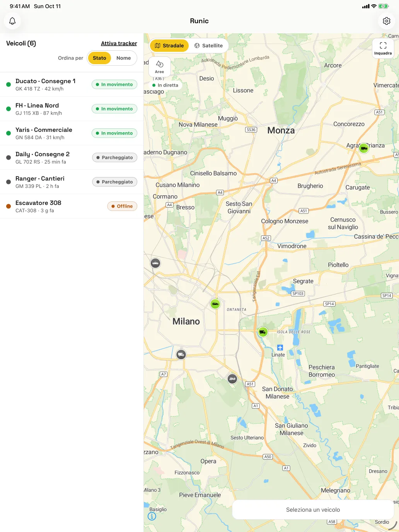
Task: Click green status dot of Ducato Consegne 1
Action: point(9,84)
